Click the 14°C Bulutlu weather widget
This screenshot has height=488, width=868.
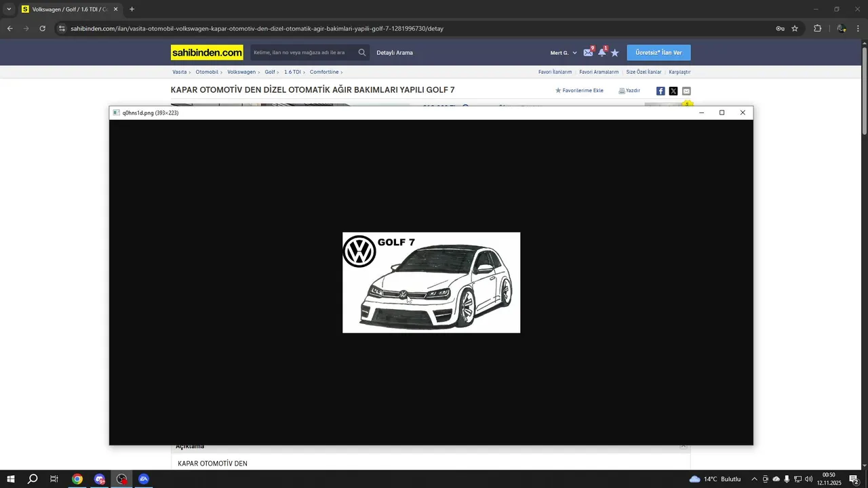715,479
